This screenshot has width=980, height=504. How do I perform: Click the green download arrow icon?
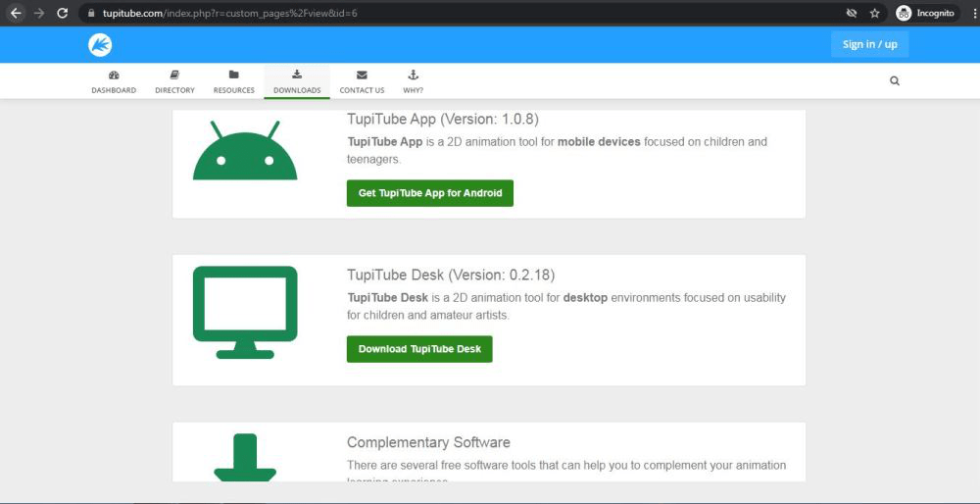[x=245, y=457]
